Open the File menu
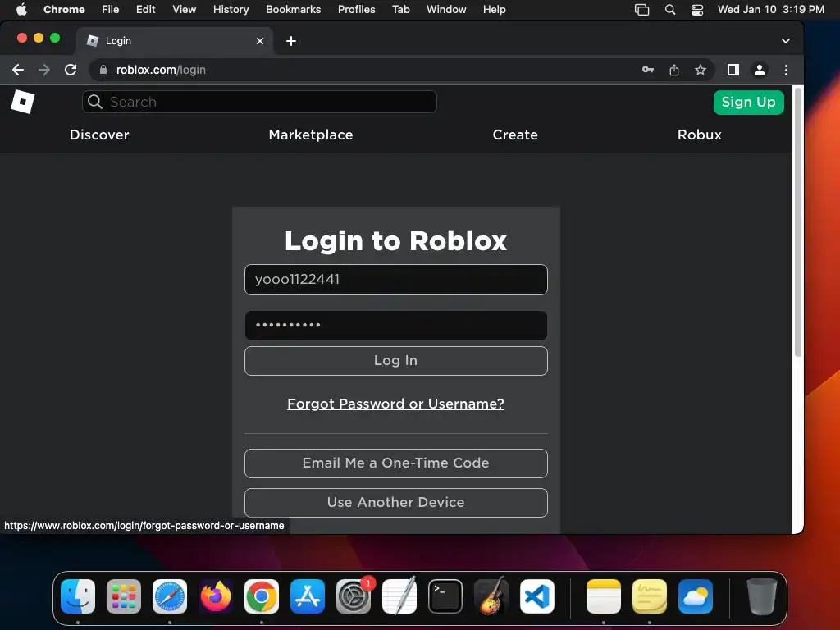Image resolution: width=840 pixels, height=630 pixels. coord(111,9)
